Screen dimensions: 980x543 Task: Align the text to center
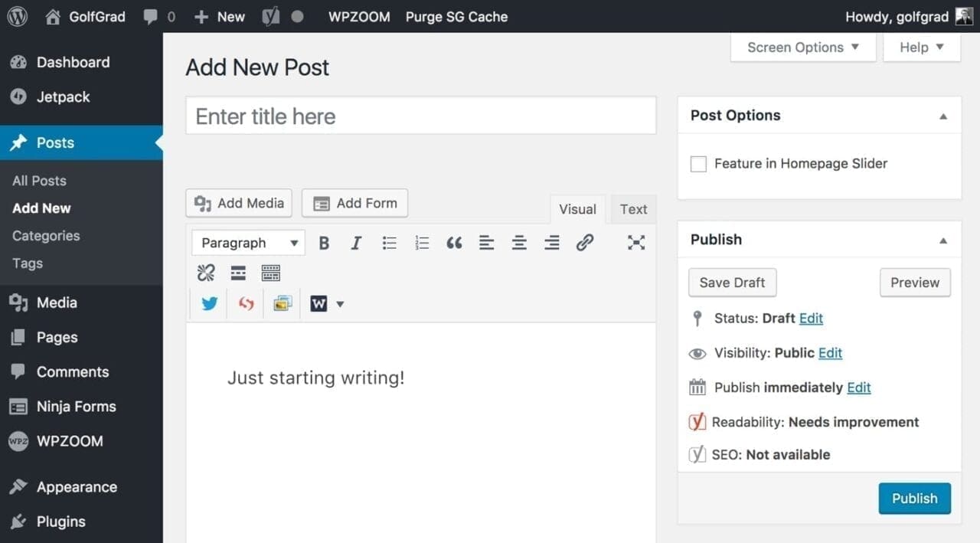tap(519, 242)
